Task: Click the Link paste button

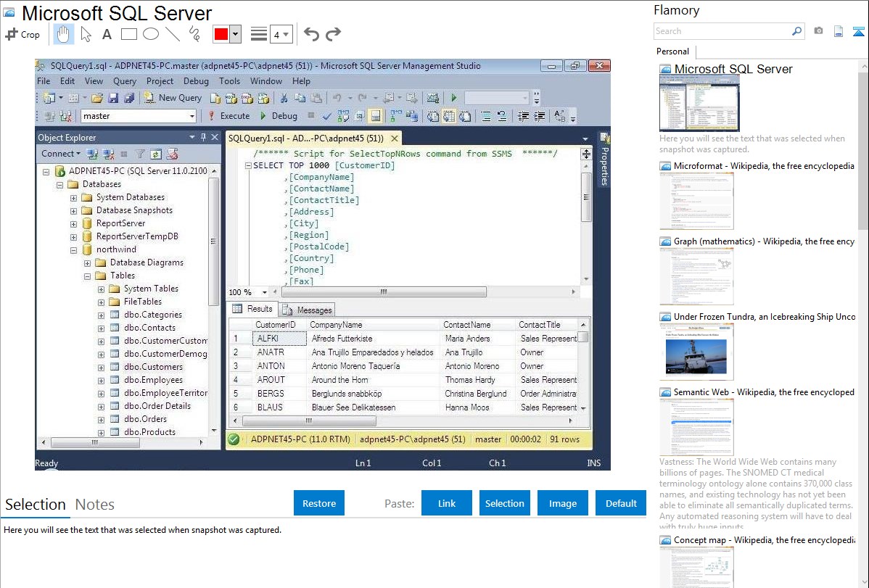Action: pos(447,503)
